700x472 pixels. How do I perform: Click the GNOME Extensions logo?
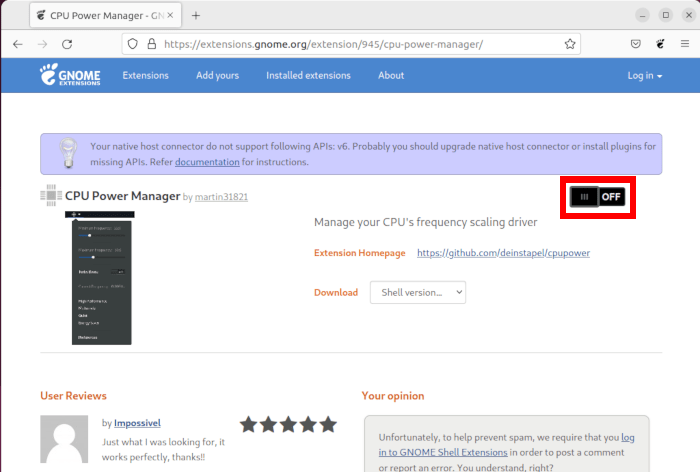(70, 75)
